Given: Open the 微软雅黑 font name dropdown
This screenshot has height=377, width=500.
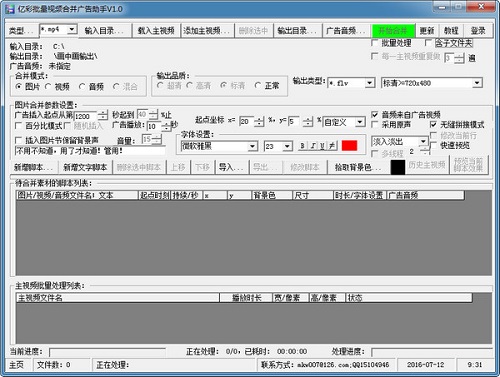Looking at the screenshot, I should tap(253, 146).
